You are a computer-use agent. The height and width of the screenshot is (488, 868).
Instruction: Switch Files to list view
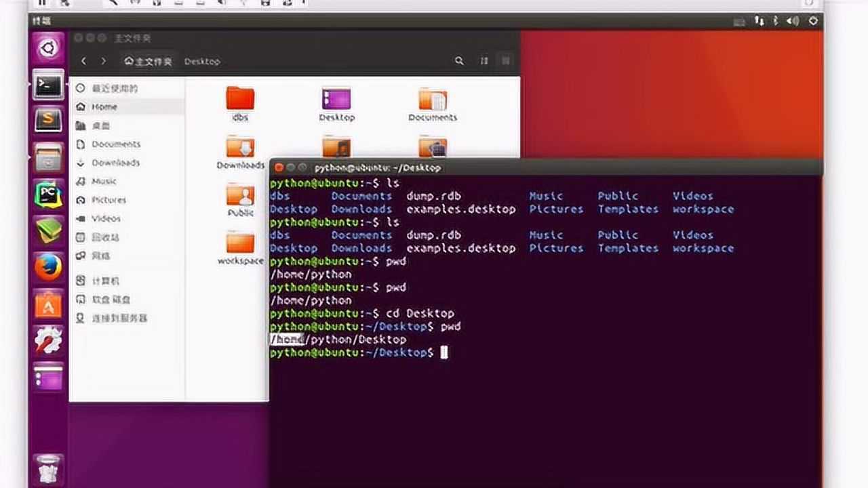tap(484, 61)
